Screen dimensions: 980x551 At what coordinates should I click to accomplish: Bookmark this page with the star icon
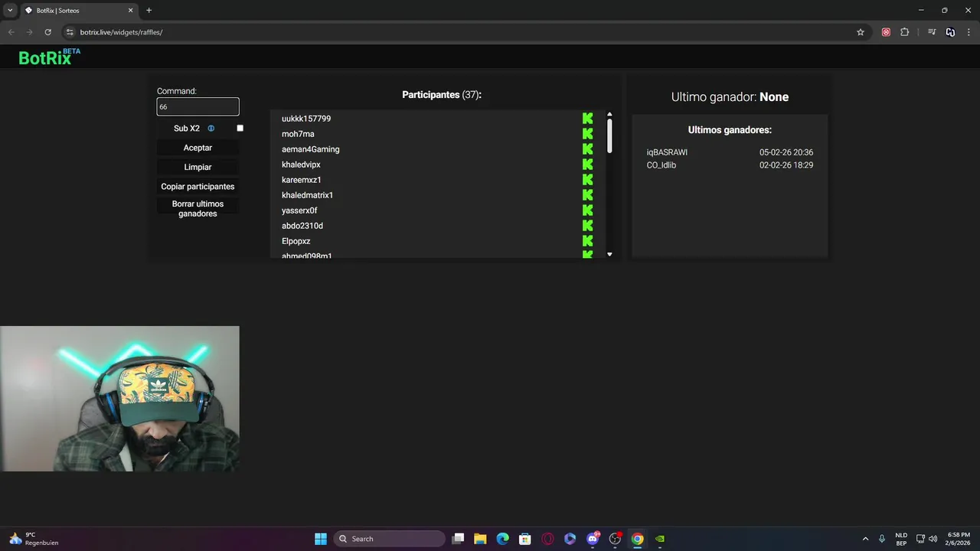click(861, 32)
